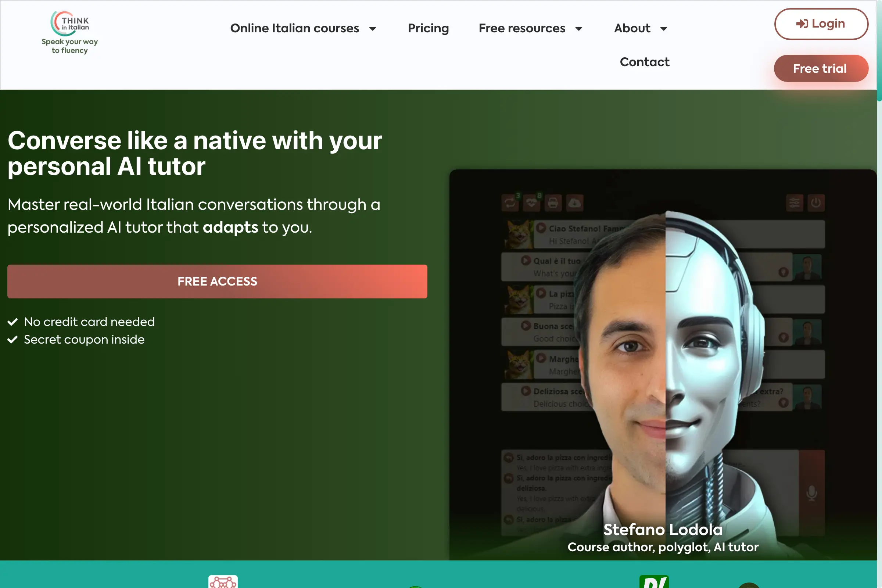882x588 pixels.
Task: Select the Contact menu item
Action: coord(645,62)
